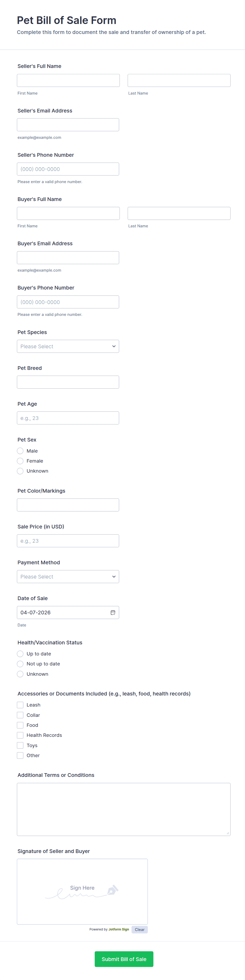Click the Buyer's Last Name field
Screen dimensions: 245x980
pos(179,213)
